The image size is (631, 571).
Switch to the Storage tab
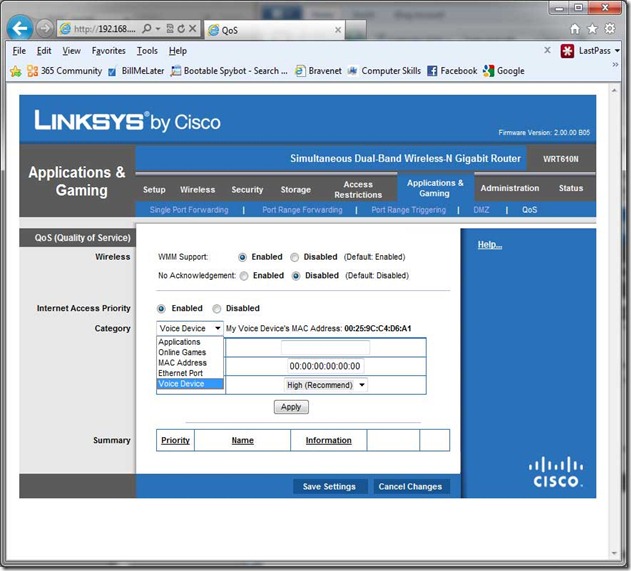pyautogui.click(x=295, y=190)
